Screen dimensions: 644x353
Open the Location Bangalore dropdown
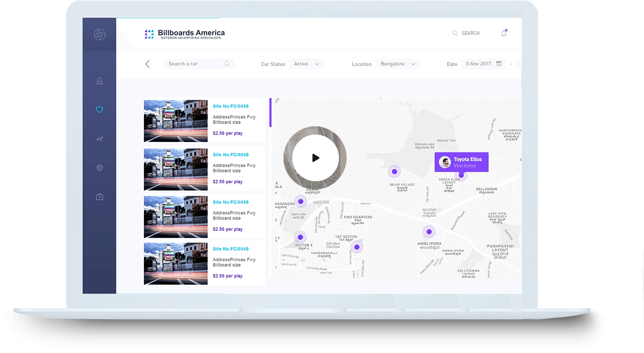[397, 64]
